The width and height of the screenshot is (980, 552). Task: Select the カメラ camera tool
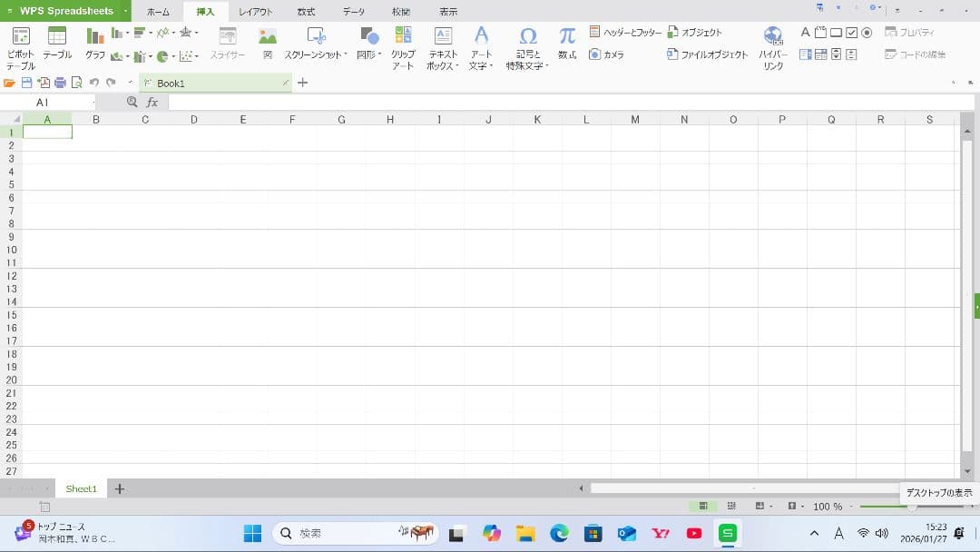(606, 54)
